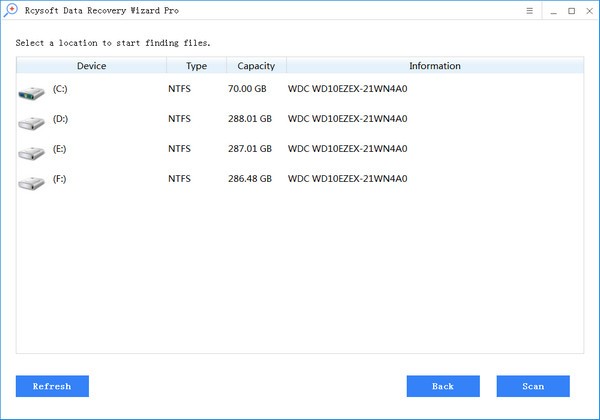Click the Refresh button
Viewport: 600px width, 420px height.
click(52, 386)
